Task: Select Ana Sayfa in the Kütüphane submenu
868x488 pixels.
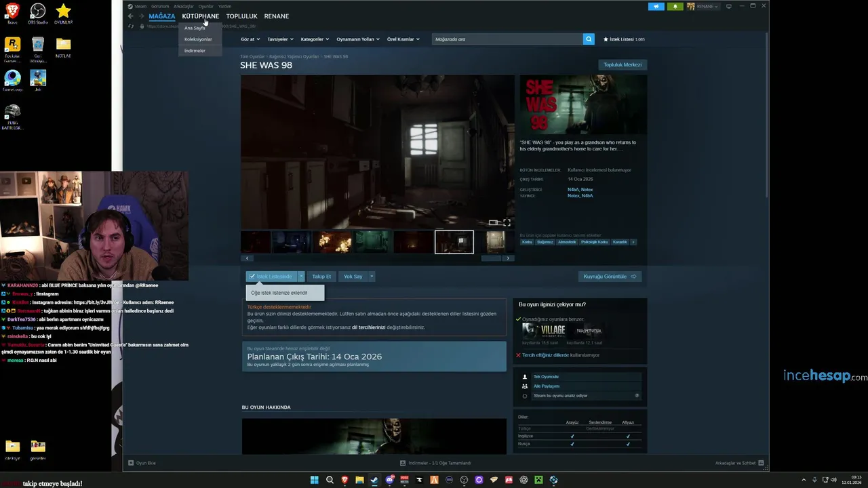Action: point(195,28)
